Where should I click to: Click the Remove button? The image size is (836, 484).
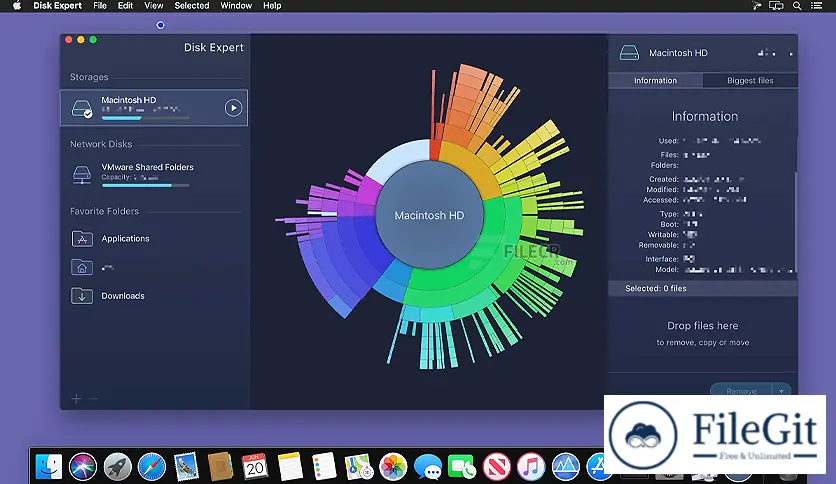coord(741,391)
